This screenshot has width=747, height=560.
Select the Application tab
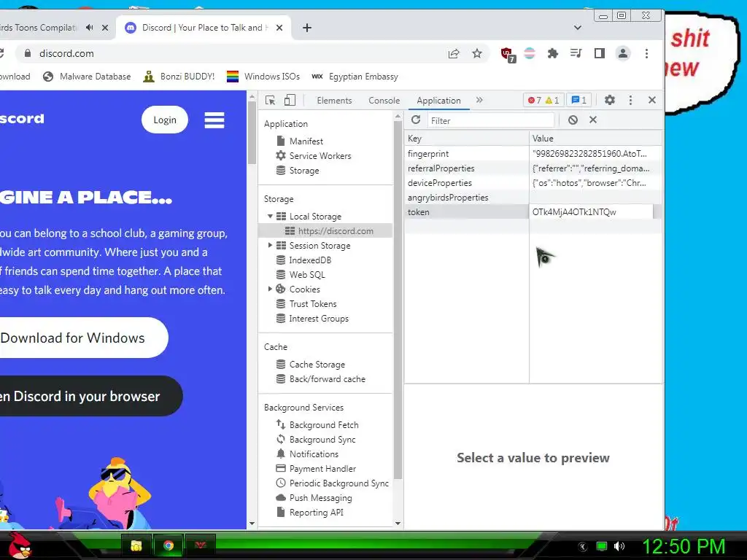click(x=438, y=101)
